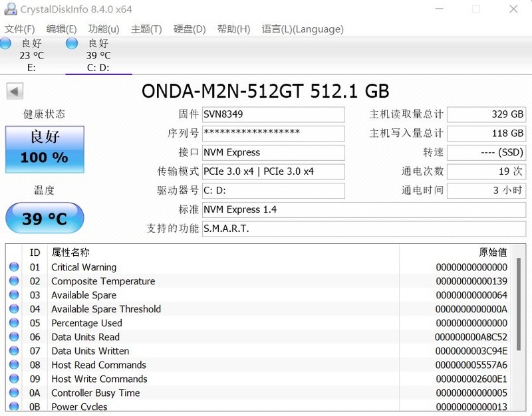Select the blue LED beside Controller Busy Time
This screenshot has height=416, width=532.
click(14, 393)
